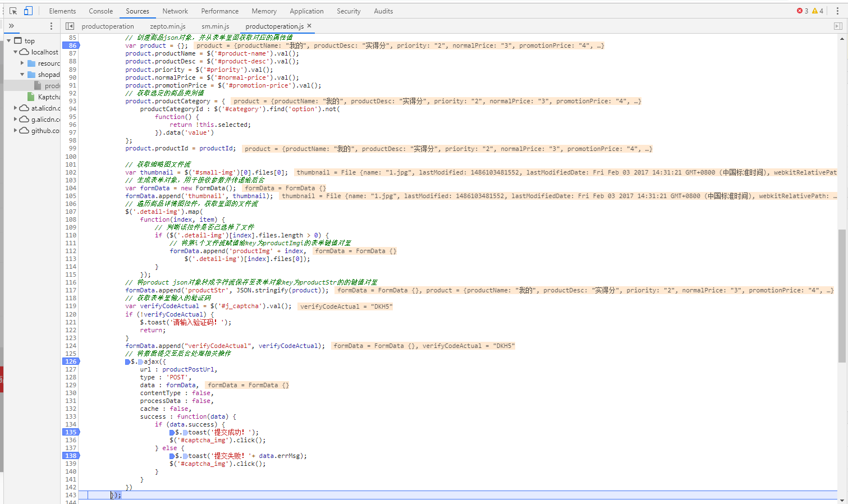The width and height of the screenshot is (848, 504).
Task: Open the red error count indicator
Action: [803, 11]
